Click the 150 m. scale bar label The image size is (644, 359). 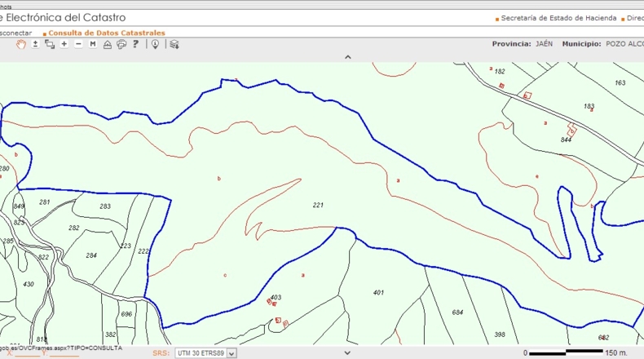click(x=616, y=352)
